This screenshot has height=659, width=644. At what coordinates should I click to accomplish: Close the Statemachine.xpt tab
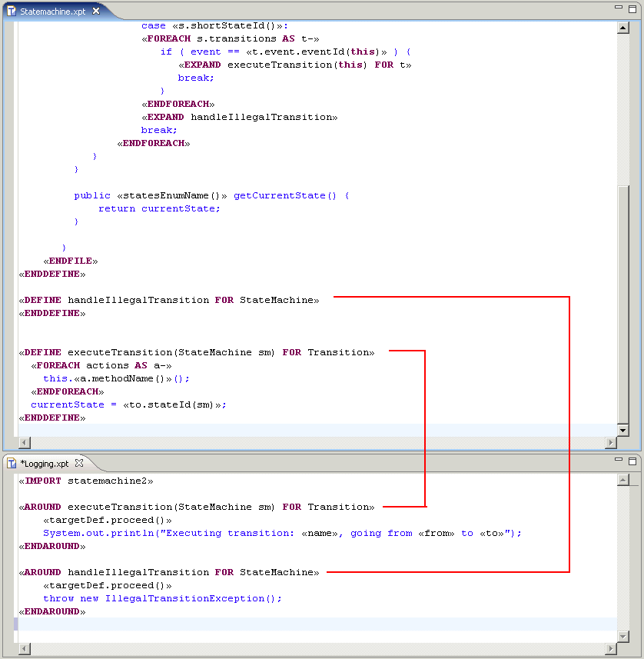coord(96,11)
